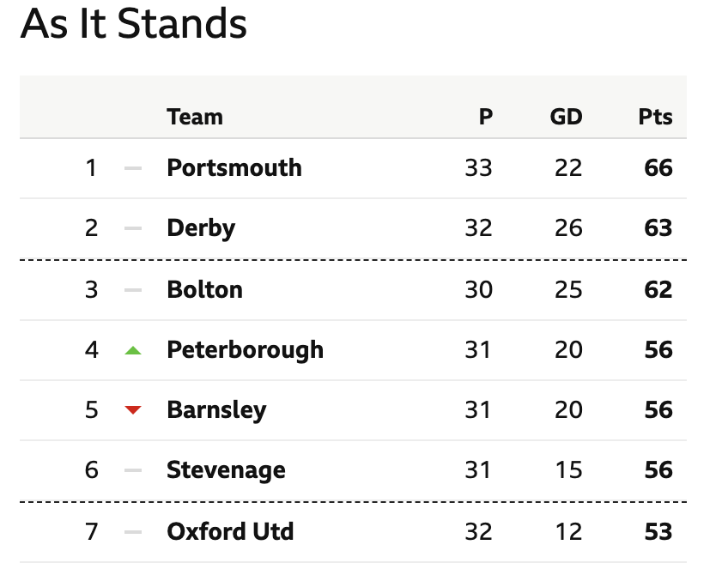Click Bolton's no-change dash indicator
Image resolution: width=728 pixels, height=563 pixels.
point(133,290)
